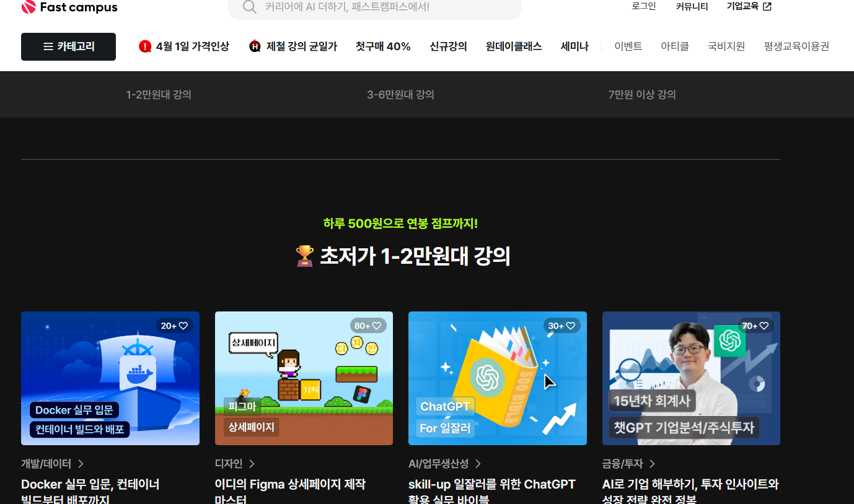Image resolution: width=854 pixels, height=504 pixels.
Task: Like the Figma 상세페이지 course heart
Action: point(377,326)
